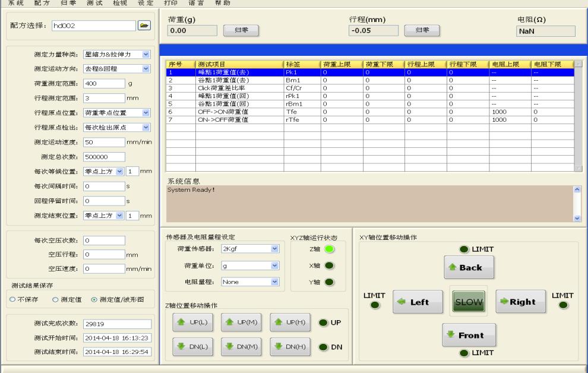
Task: Open 测定运动方向 dropdown
Action: [146, 69]
